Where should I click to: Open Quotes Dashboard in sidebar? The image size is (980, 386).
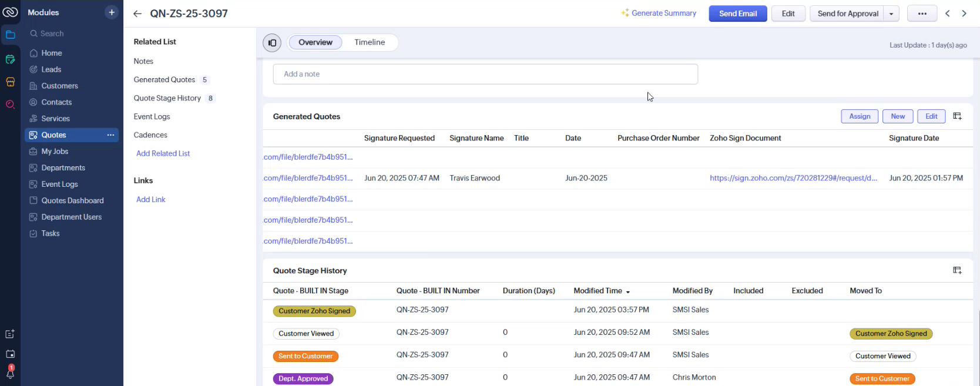(72, 201)
